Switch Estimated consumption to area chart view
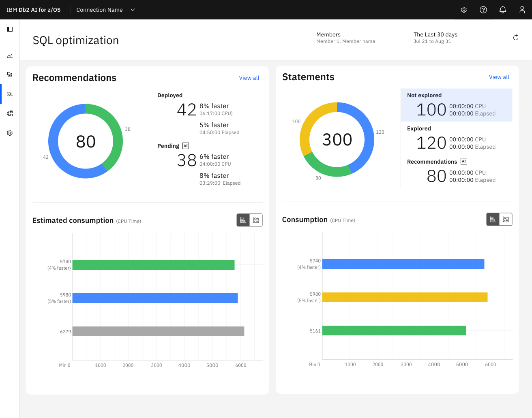 point(256,220)
